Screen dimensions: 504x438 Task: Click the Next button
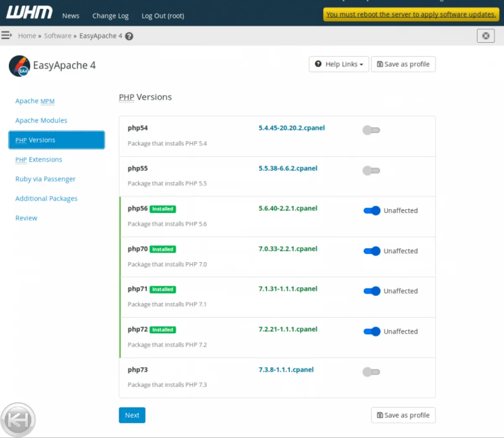click(132, 415)
